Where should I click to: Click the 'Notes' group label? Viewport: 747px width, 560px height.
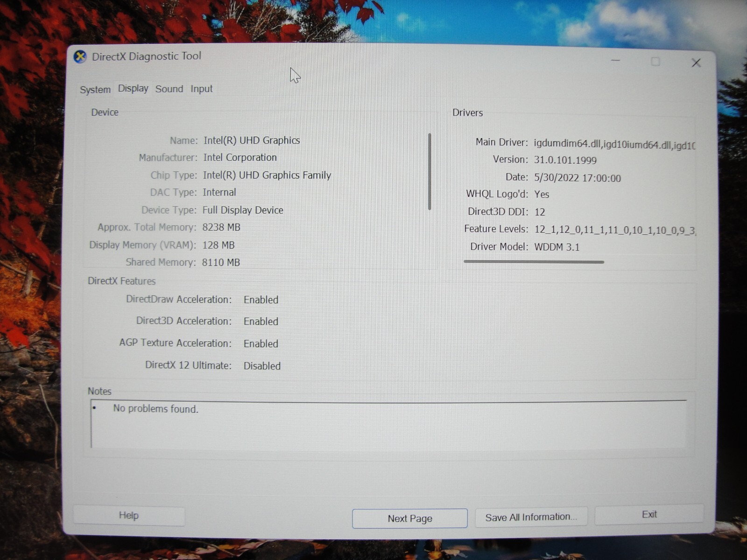point(99,391)
